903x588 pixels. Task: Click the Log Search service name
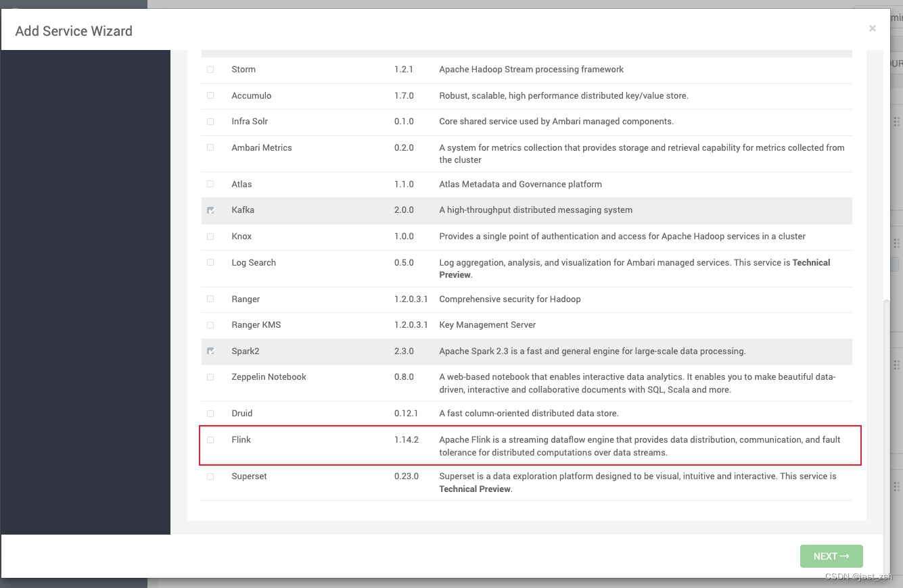point(254,262)
